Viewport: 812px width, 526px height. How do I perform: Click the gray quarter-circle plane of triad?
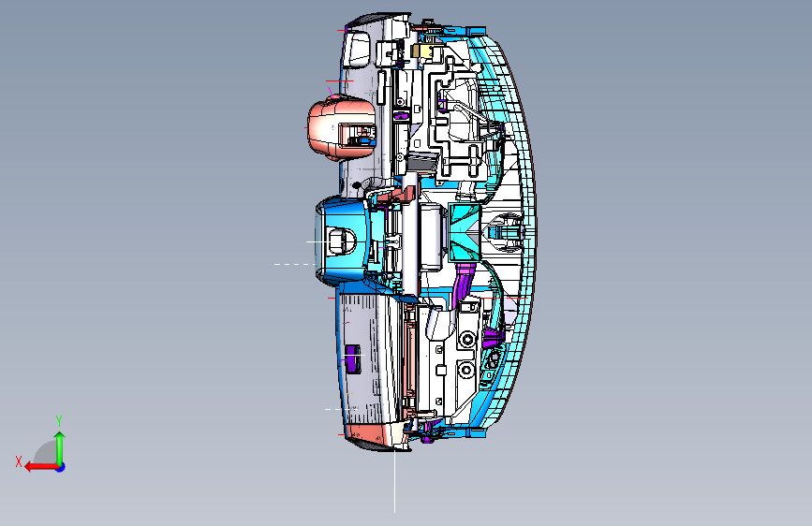tap(46, 452)
